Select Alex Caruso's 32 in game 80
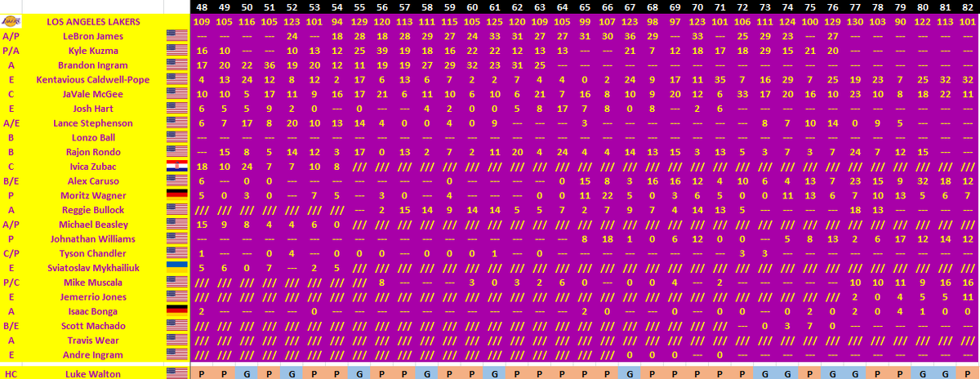 point(923,181)
